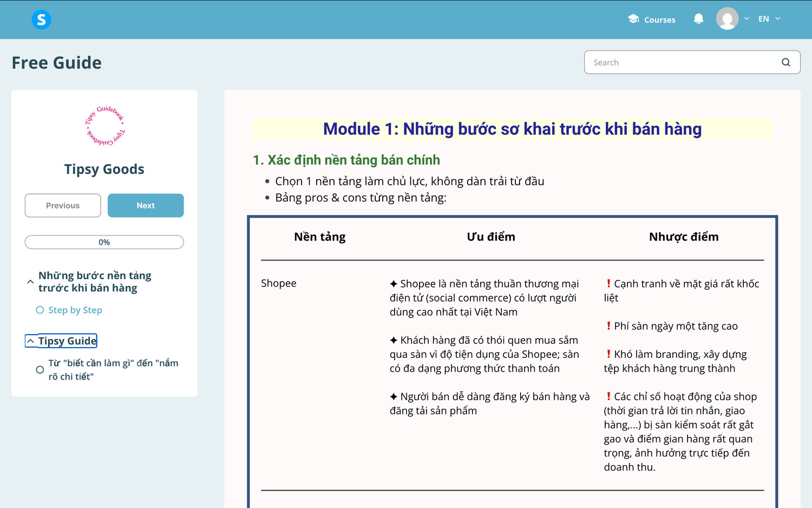
Task: Click the 'Khách hàng đã có thói quen' advantage text
Action: click(x=484, y=354)
